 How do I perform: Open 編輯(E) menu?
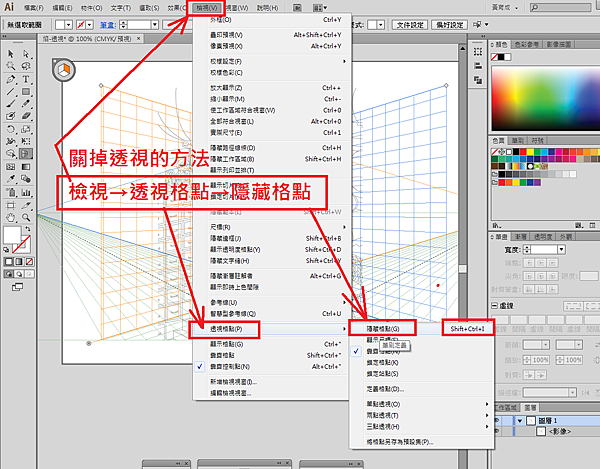[x=62, y=8]
